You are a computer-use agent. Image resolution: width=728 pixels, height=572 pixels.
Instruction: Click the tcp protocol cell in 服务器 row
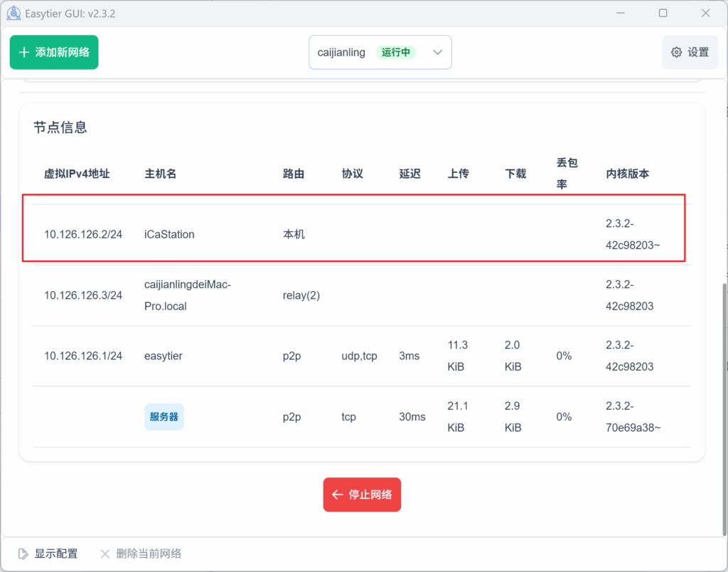coord(348,417)
